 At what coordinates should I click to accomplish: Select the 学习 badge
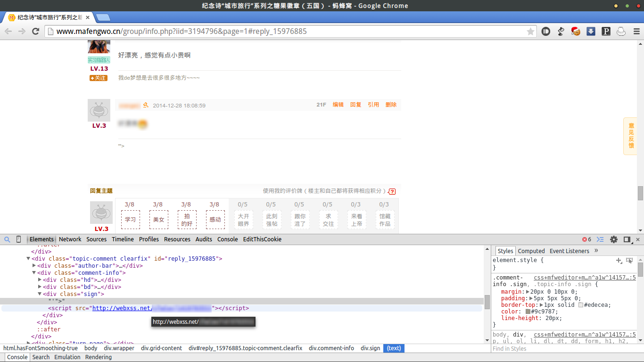point(131,220)
